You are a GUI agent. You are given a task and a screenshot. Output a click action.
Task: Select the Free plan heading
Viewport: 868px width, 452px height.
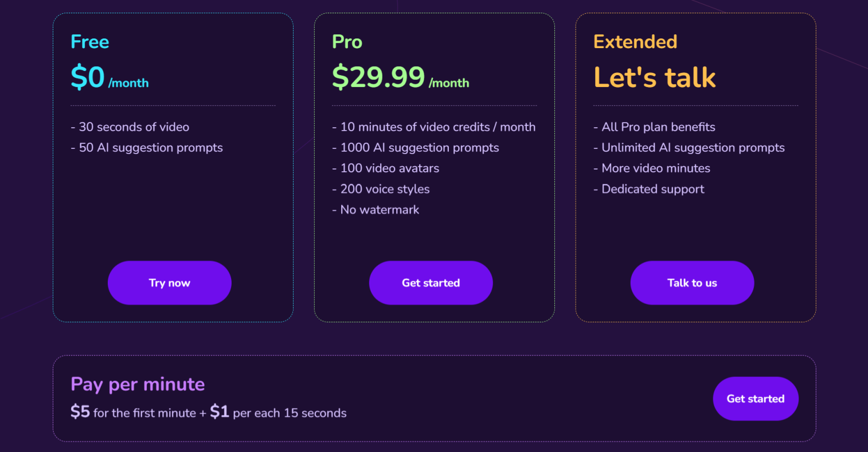pos(90,42)
